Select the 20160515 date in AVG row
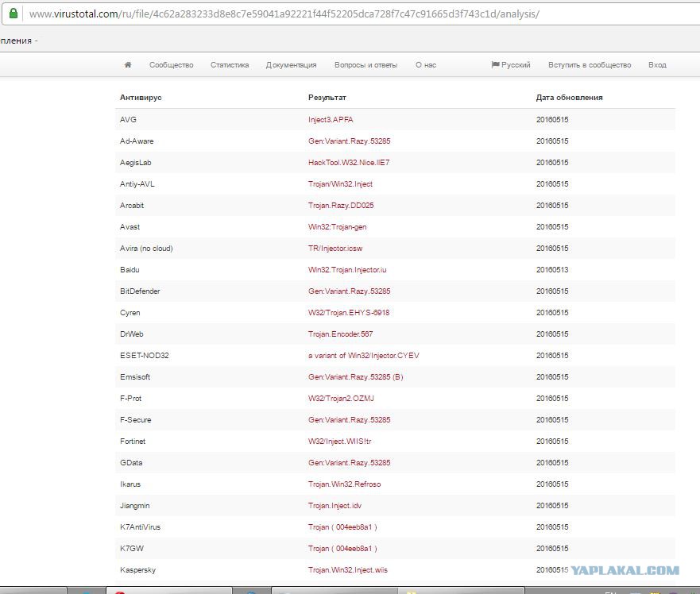This screenshot has width=700, height=594. [x=552, y=120]
